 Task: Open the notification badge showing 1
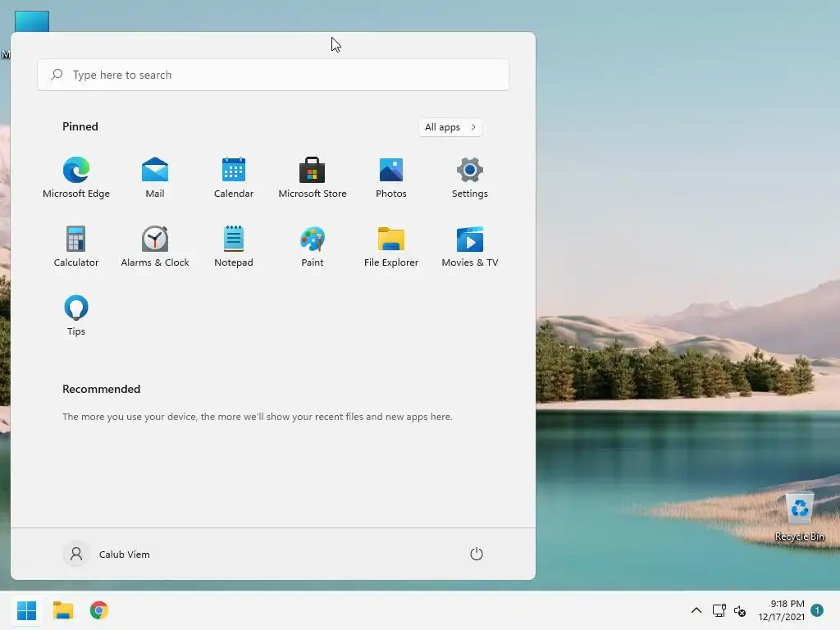tap(817, 610)
